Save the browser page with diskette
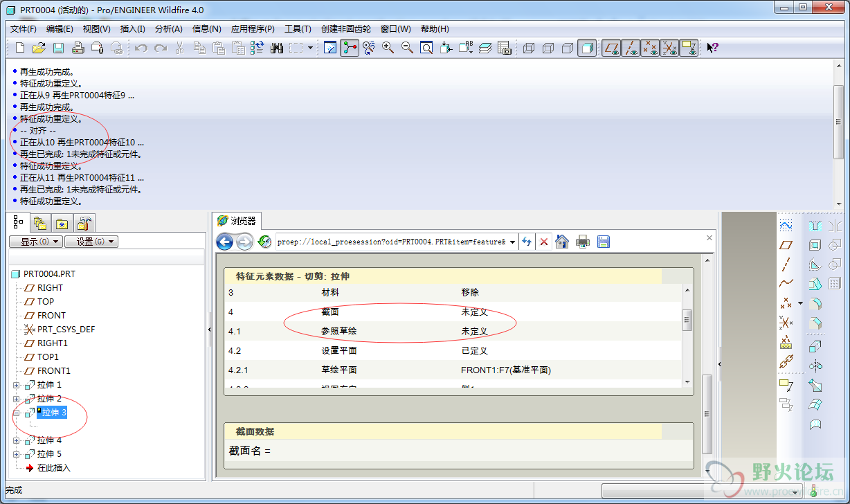850x504 pixels. tap(604, 242)
